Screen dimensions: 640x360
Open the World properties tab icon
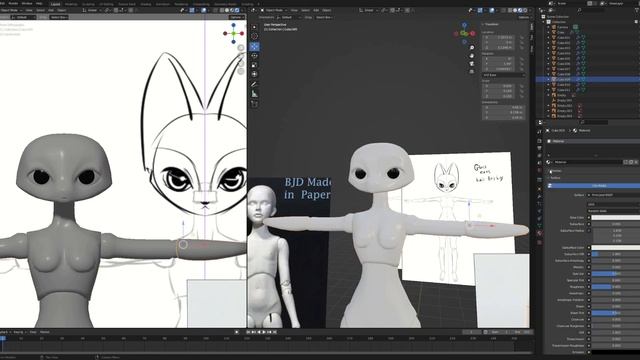point(540,170)
